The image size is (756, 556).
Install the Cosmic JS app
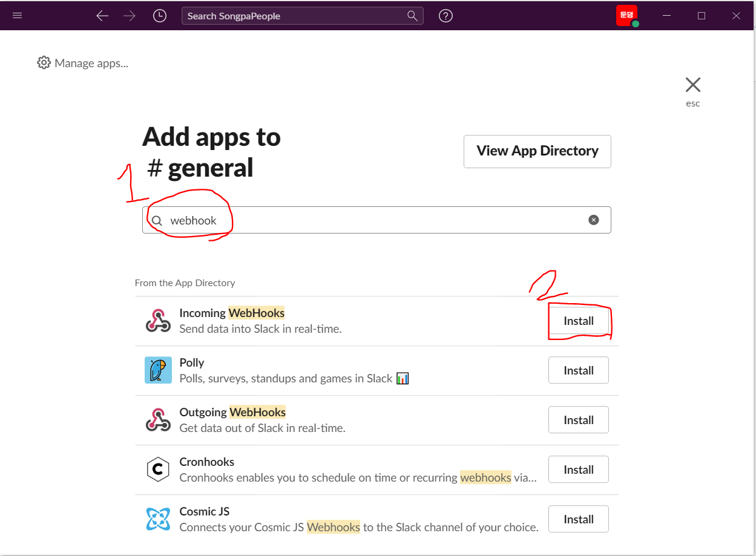pyautogui.click(x=579, y=519)
